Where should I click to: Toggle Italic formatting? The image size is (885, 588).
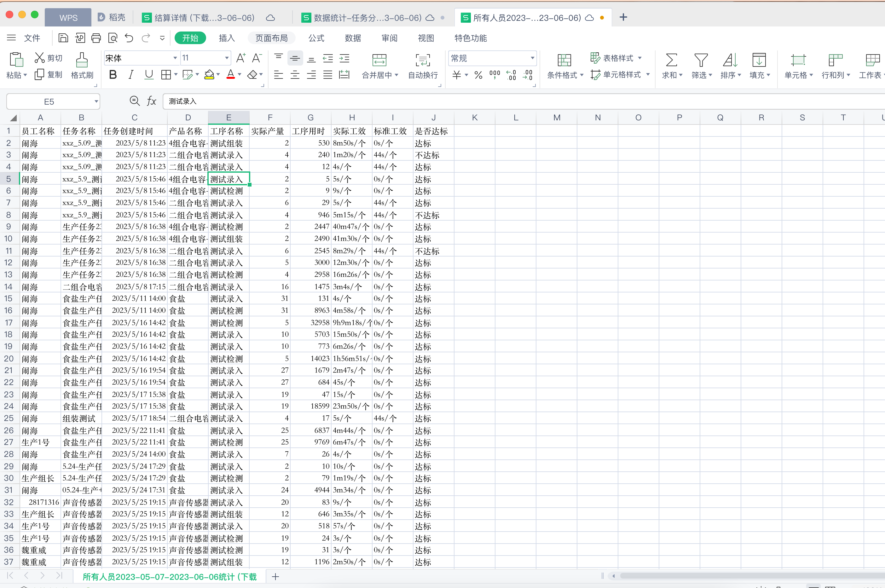tap(130, 75)
